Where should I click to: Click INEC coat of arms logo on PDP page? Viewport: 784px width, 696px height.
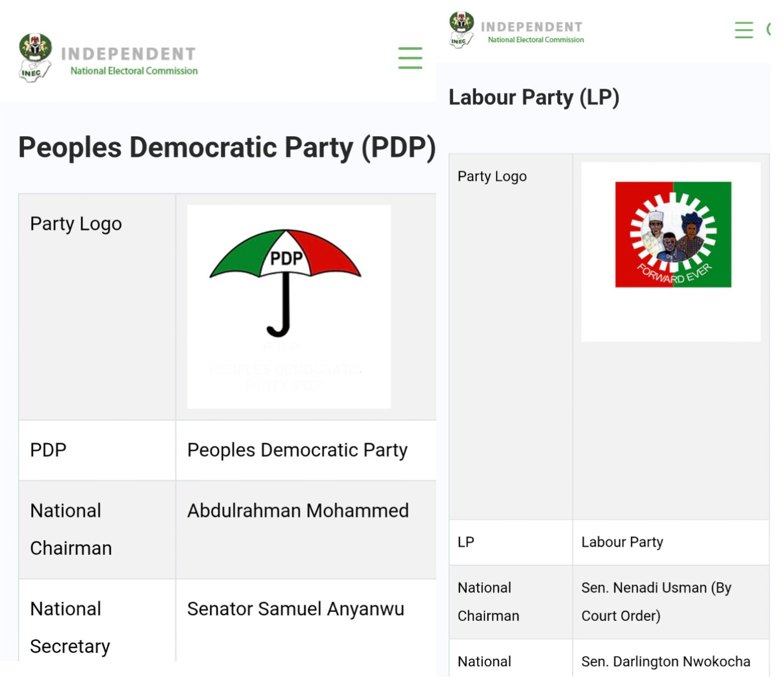(x=35, y=57)
